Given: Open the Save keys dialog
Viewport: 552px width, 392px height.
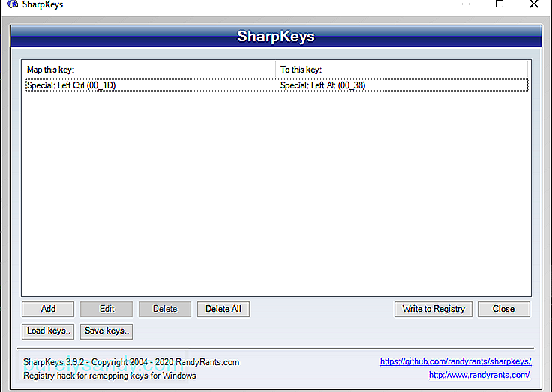Looking at the screenshot, I should (x=106, y=331).
